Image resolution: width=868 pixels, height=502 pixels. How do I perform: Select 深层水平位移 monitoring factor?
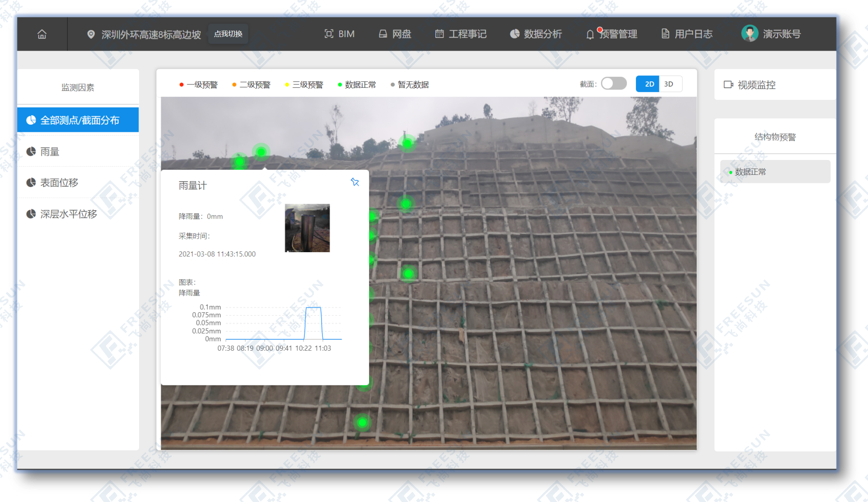[78, 214]
